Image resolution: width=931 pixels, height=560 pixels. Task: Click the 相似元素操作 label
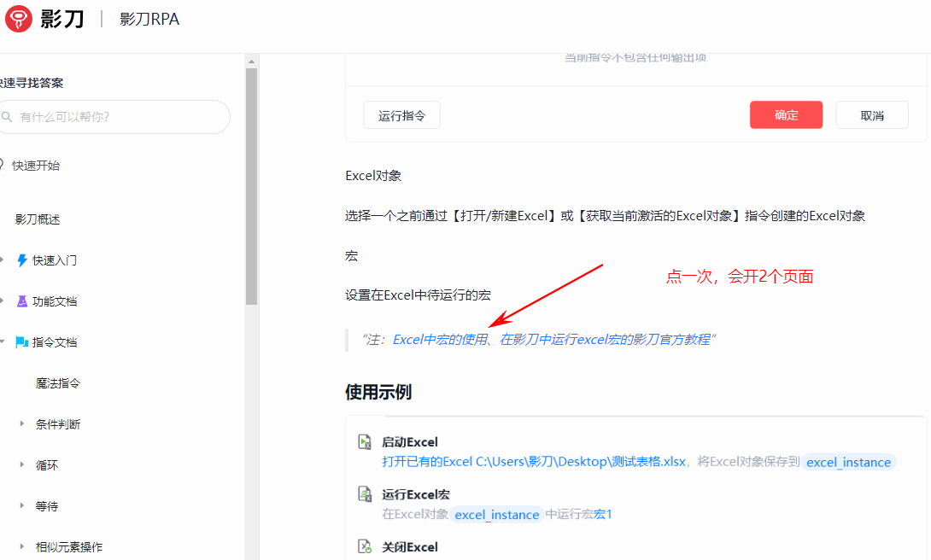click(69, 547)
